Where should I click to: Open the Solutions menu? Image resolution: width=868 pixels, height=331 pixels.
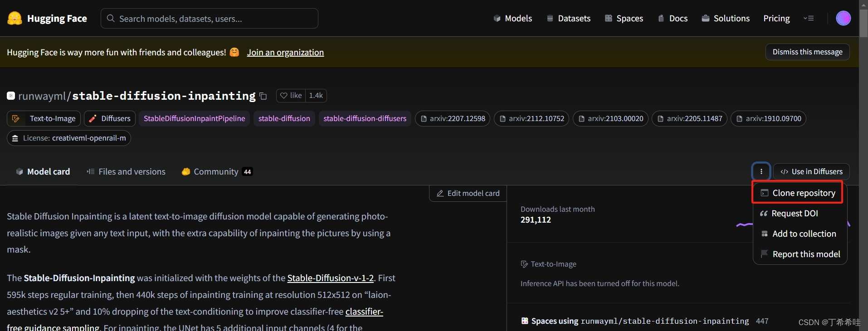[x=726, y=18]
